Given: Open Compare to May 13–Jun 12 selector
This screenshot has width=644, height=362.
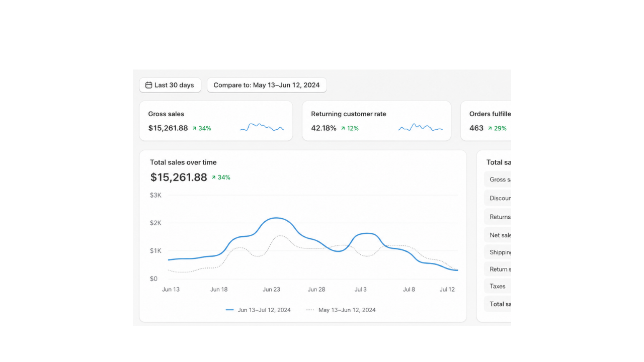Looking at the screenshot, I should point(267,85).
